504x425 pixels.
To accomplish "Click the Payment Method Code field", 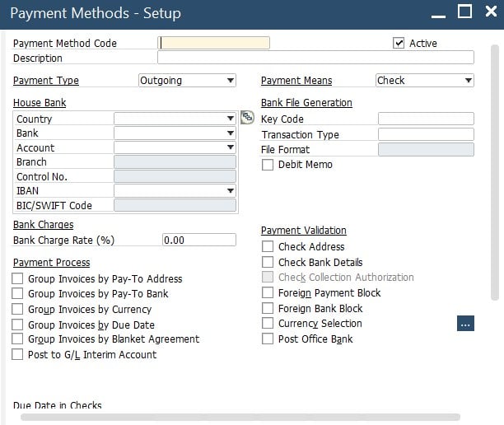I will [214, 43].
